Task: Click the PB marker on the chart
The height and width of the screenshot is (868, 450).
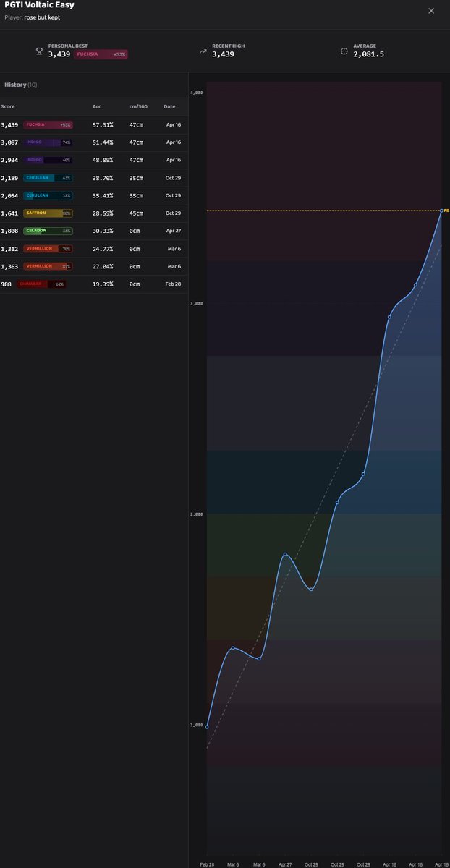Action: (x=446, y=210)
